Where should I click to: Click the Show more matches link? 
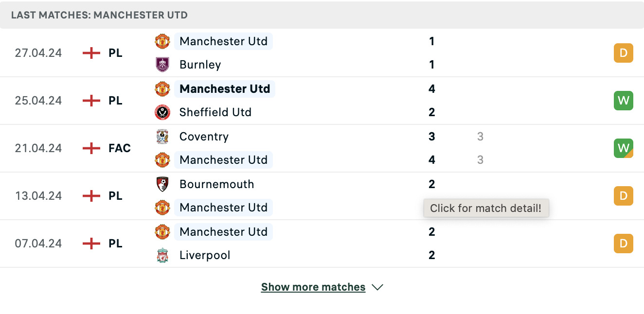click(313, 287)
